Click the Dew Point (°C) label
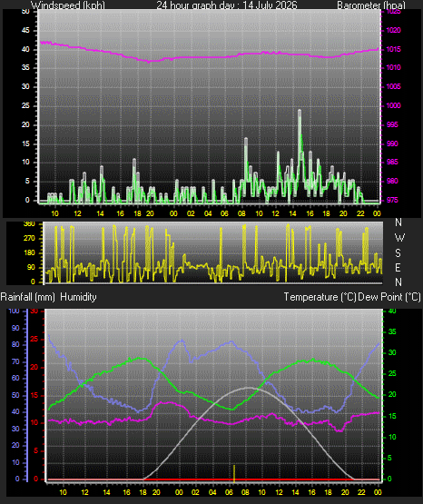Viewport: 423px width, 504px height. pyautogui.click(x=389, y=297)
